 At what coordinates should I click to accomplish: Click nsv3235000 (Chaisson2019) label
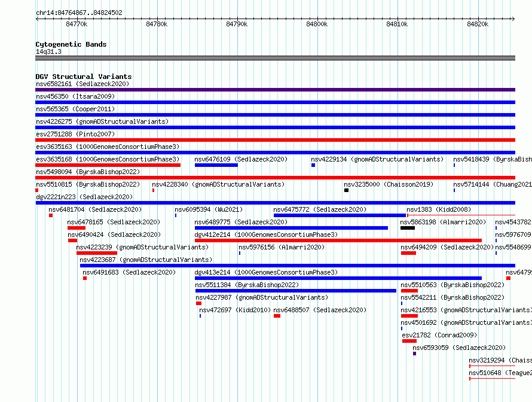pyautogui.click(x=389, y=184)
